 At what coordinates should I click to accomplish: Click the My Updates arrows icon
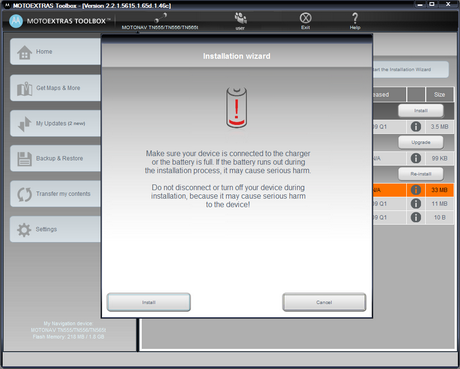pos(24,124)
